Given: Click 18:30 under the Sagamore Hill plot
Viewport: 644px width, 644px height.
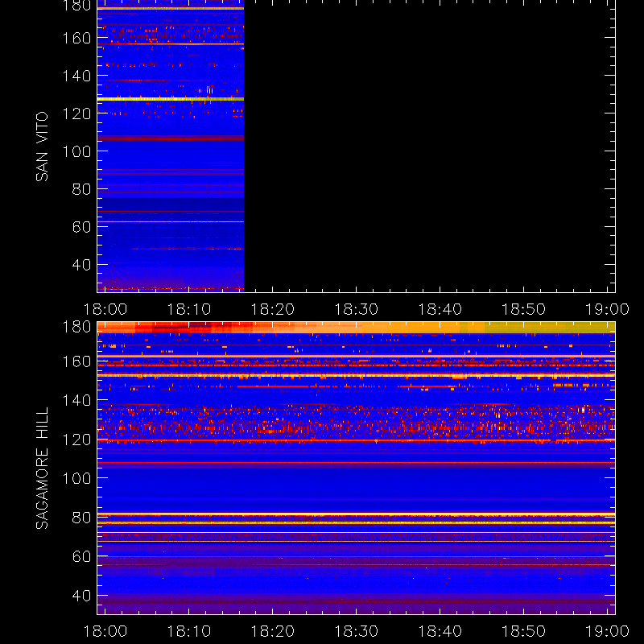Looking at the screenshot, I should (x=356, y=631).
